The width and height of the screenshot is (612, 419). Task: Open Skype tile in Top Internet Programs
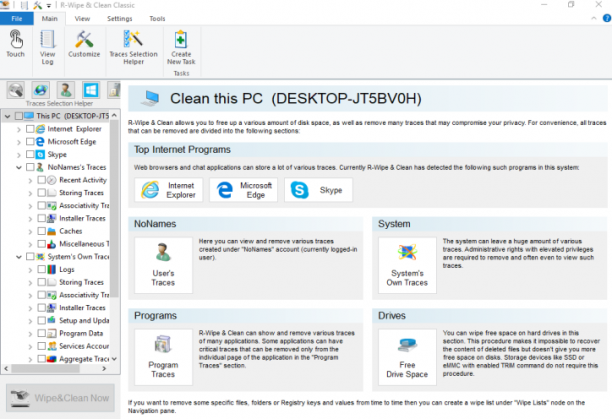[318, 190]
